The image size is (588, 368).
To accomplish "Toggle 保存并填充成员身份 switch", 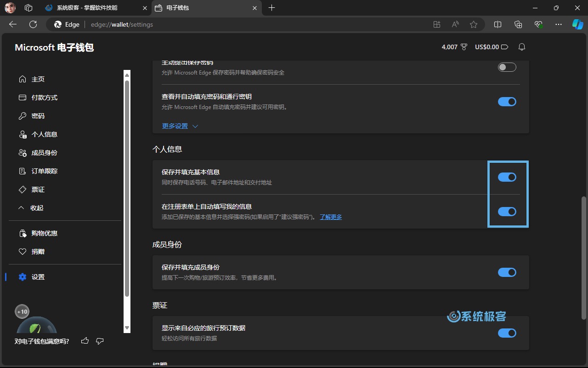I will (507, 272).
